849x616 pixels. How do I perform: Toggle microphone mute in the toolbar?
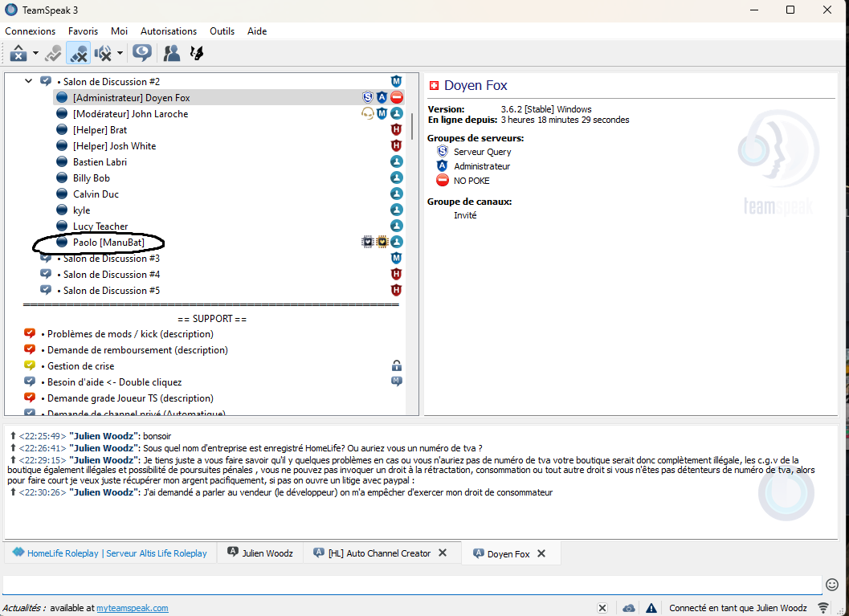pyautogui.click(x=78, y=54)
